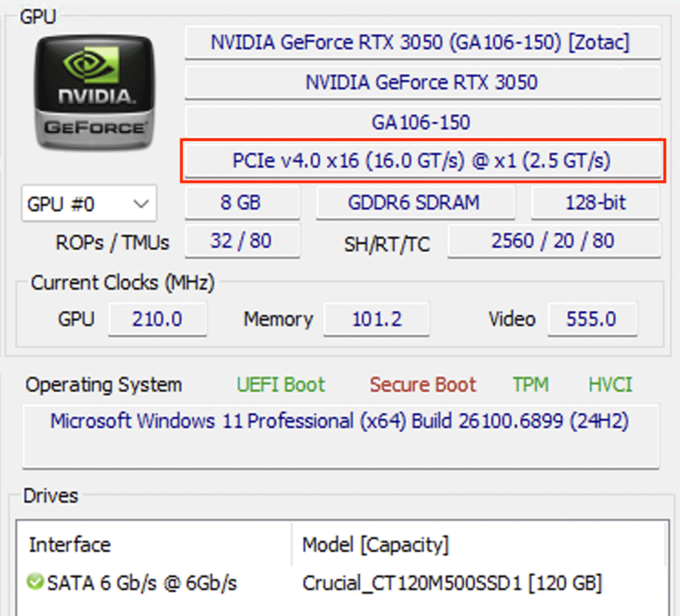Click the GPU clock 210.0 value
The width and height of the screenshot is (680, 616).
[x=157, y=319]
